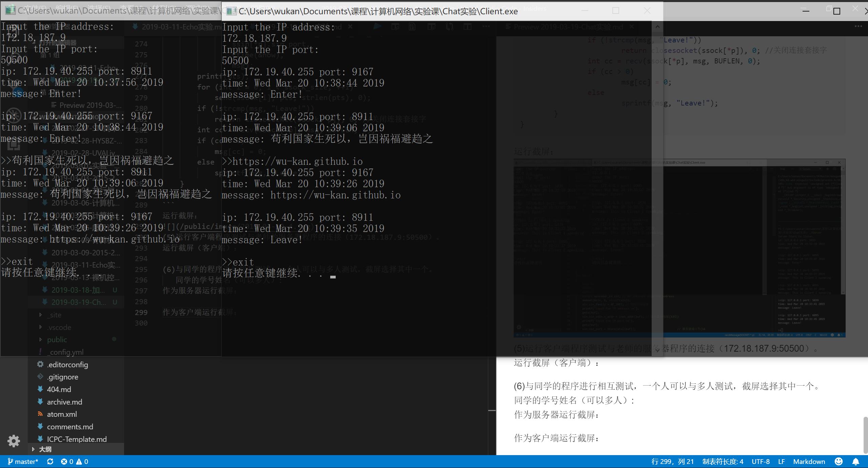Viewport: 868px width, 468px height.
Task: Click the 行 299, 列 21 position indicator
Action: pyautogui.click(x=672, y=462)
